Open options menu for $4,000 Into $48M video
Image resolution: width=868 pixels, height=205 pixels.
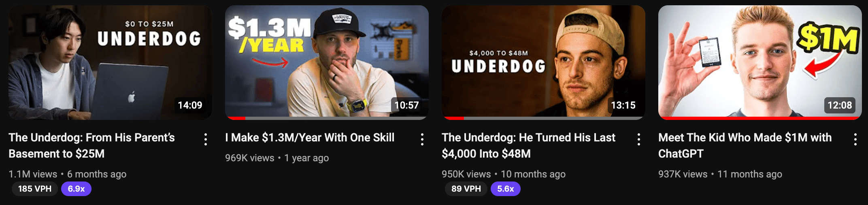(x=639, y=139)
